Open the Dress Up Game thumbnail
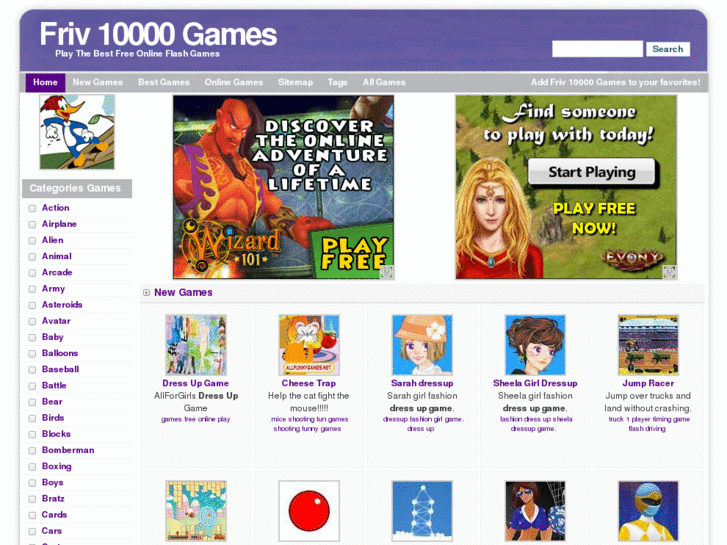Image resolution: width=727 pixels, height=545 pixels. (x=196, y=345)
